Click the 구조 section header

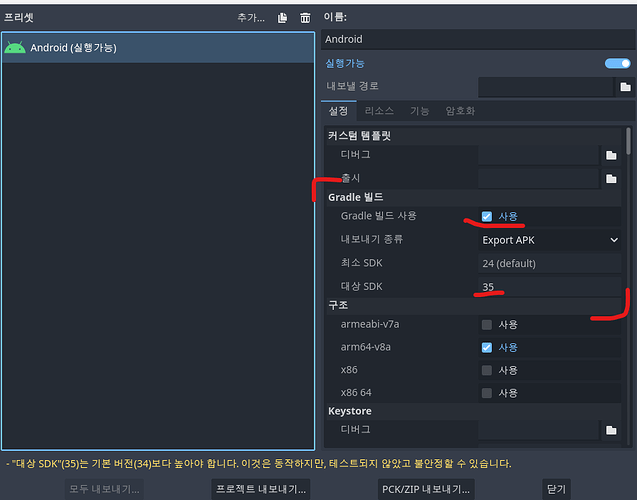coord(474,305)
